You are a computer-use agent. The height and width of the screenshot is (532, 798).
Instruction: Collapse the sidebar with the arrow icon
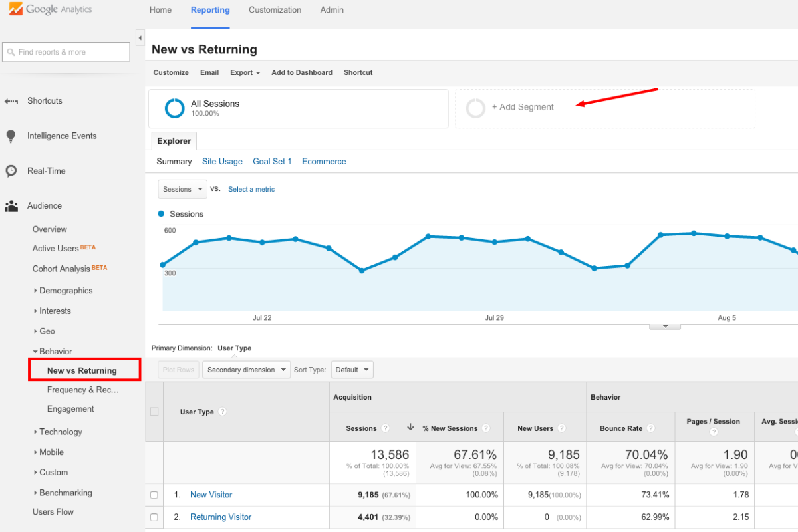pyautogui.click(x=140, y=38)
